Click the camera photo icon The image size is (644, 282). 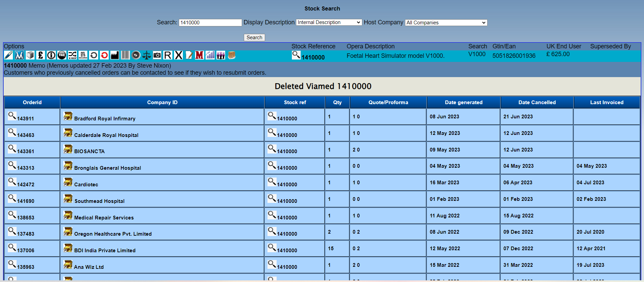tap(157, 55)
